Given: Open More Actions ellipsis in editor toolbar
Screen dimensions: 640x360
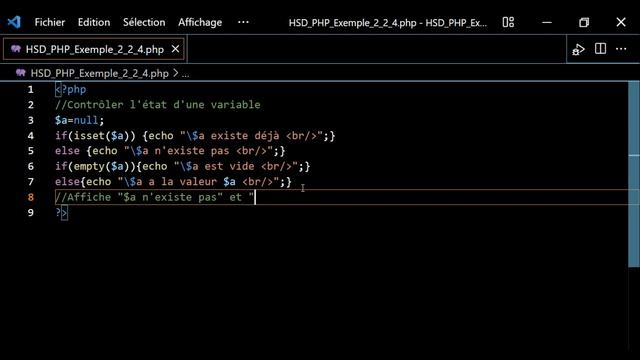Looking at the screenshot, I should click(x=621, y=49).
